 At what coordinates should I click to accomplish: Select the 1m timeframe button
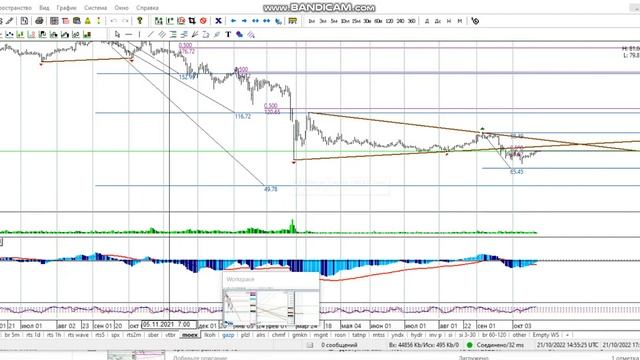pyautogui.click(x=312, y=21)
